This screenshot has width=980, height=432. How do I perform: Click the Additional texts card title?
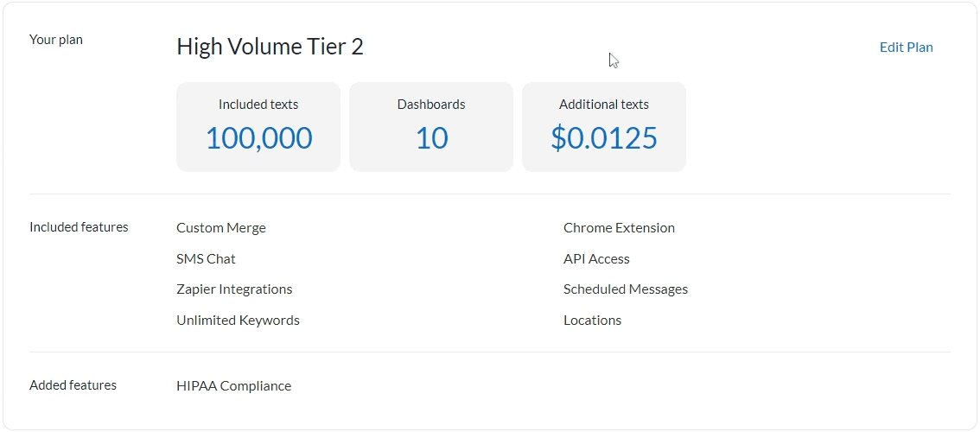click(603, 105)
